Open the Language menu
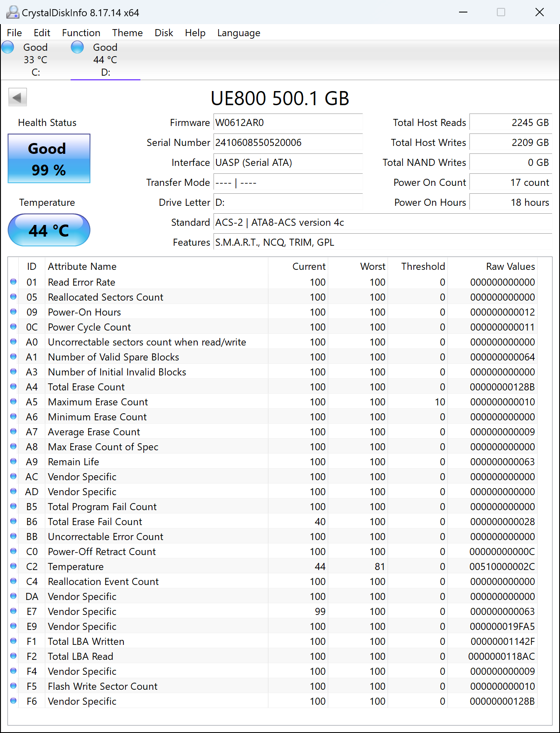 [239, 33]
